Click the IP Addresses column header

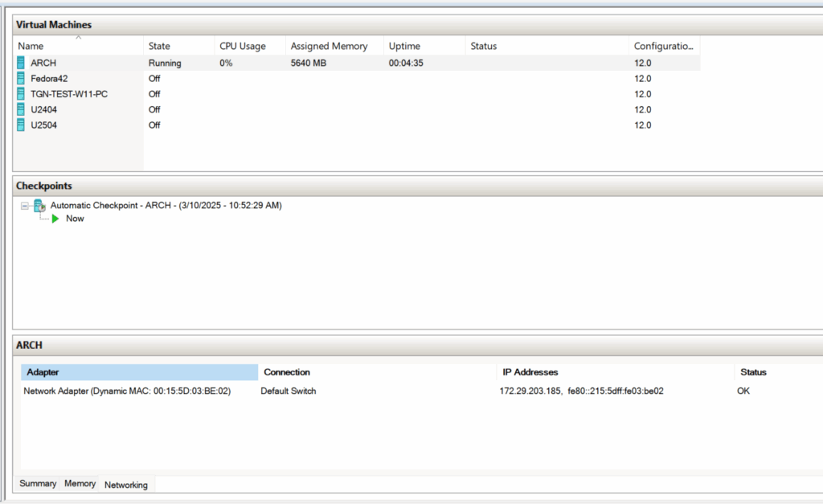(x=530, y=372)
